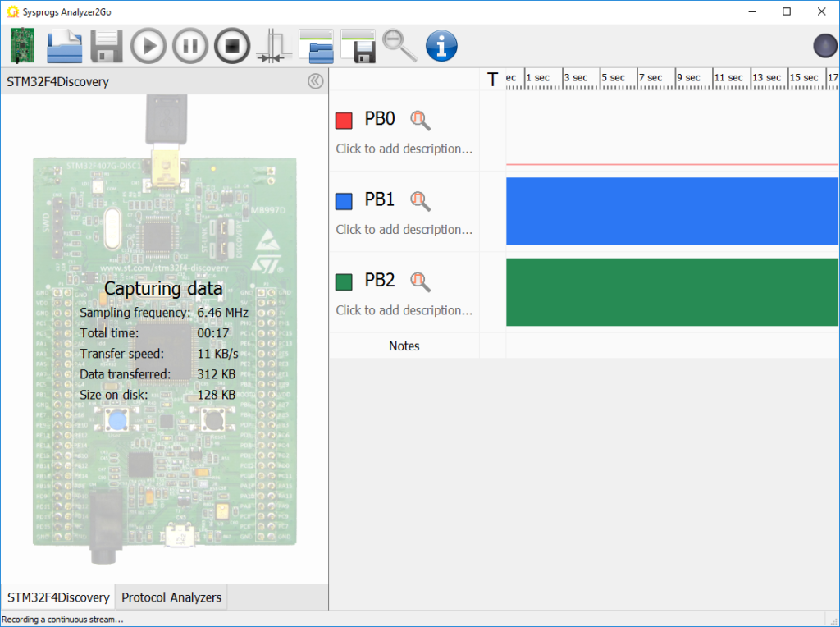The width and height of the screenshot is (840, 627).
Task: Zoom out the timeline view
Action: click(399, 46)
